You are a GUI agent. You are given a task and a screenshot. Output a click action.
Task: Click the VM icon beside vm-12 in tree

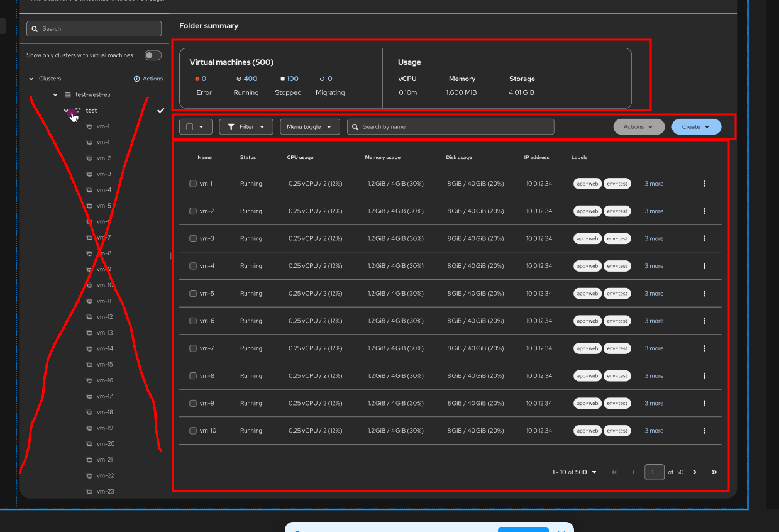[89, 317]
